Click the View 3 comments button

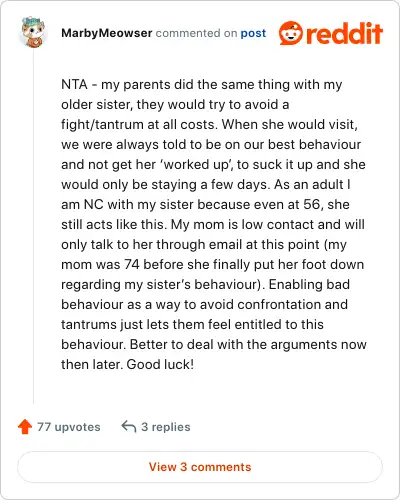coord(200,467)
